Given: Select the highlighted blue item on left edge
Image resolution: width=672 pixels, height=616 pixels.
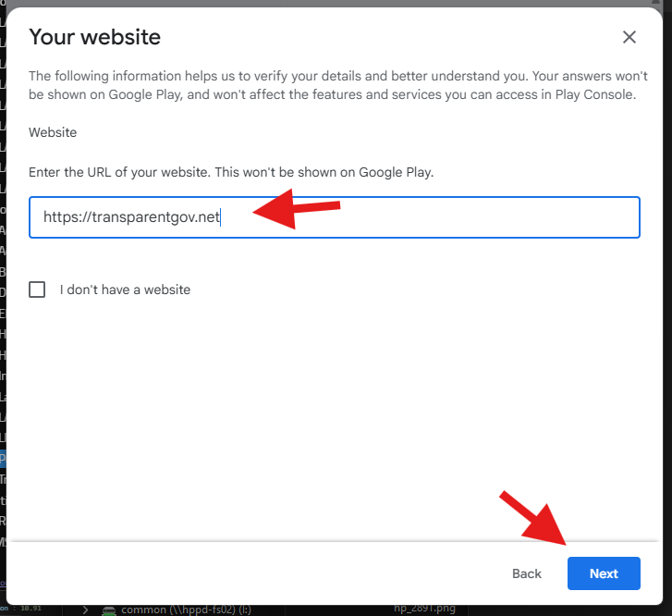Looking at the screenshot, I should click(3, 458).
